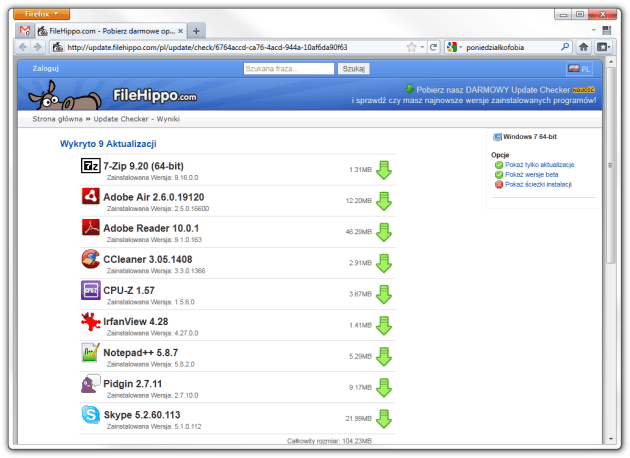The image size is (630, 458).
Task: Open the bookmarks toolbar button dropdown
Action: (603, 47)
